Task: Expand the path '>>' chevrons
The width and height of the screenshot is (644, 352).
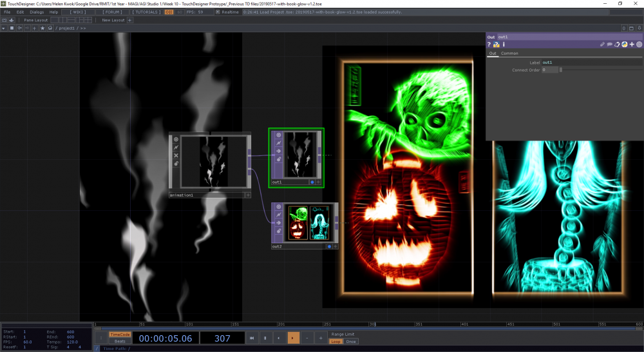Action: tap(83, 28)
